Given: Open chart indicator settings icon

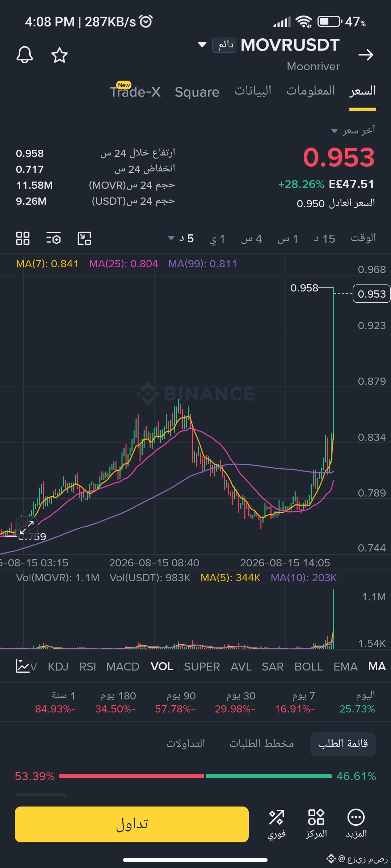Looking at the screenshot, I should coord(54,239).
